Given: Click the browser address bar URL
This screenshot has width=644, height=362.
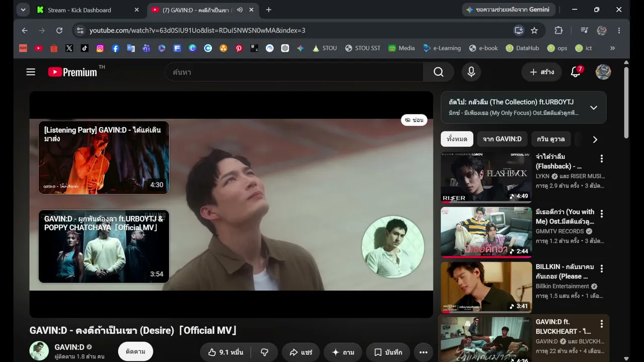Looking at the screenshot, I should 197,30.
